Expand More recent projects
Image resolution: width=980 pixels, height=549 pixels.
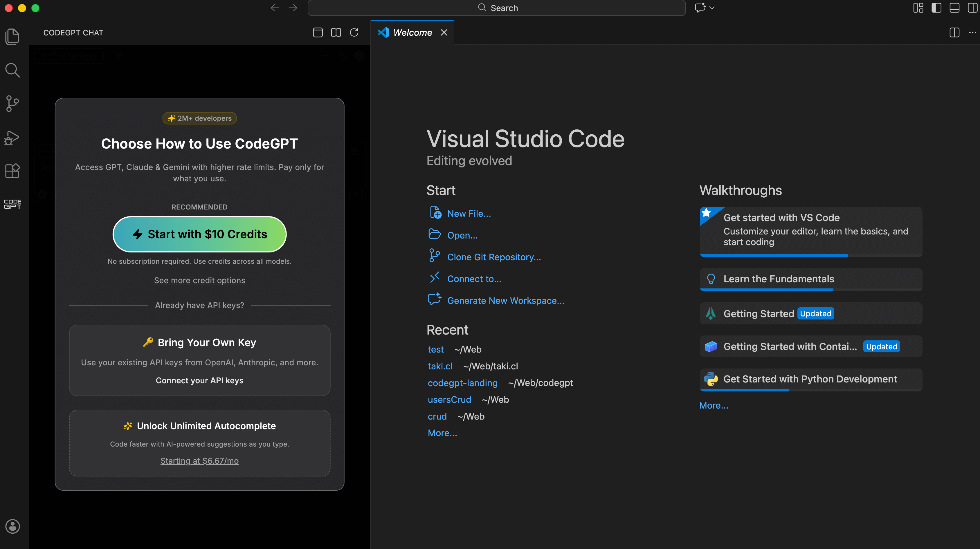point(442,433)
